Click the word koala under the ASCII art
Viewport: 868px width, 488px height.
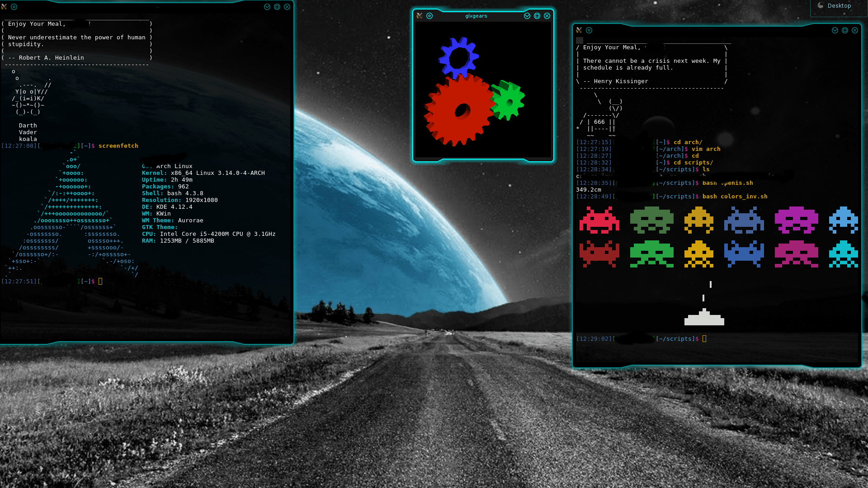tap(28, 139)
